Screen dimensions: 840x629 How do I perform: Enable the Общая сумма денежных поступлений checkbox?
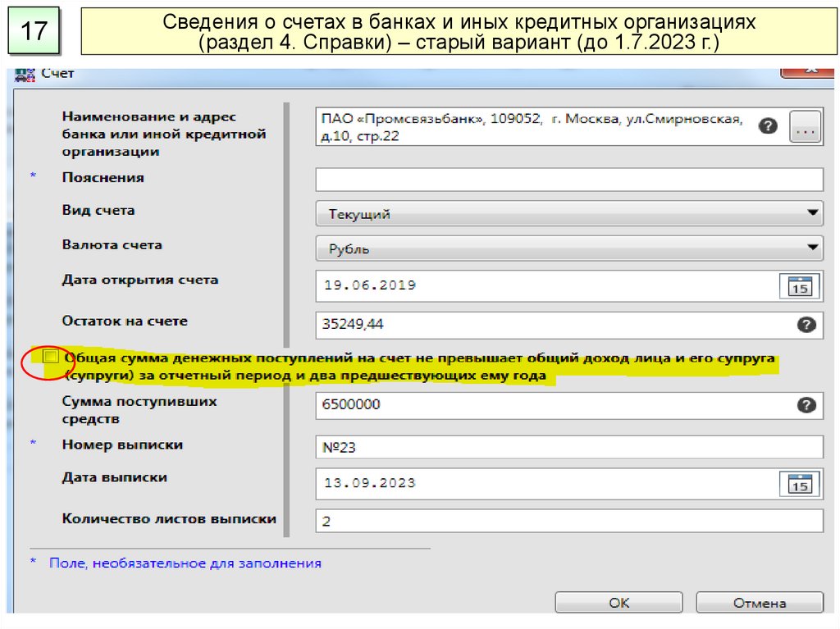[51, 357]
